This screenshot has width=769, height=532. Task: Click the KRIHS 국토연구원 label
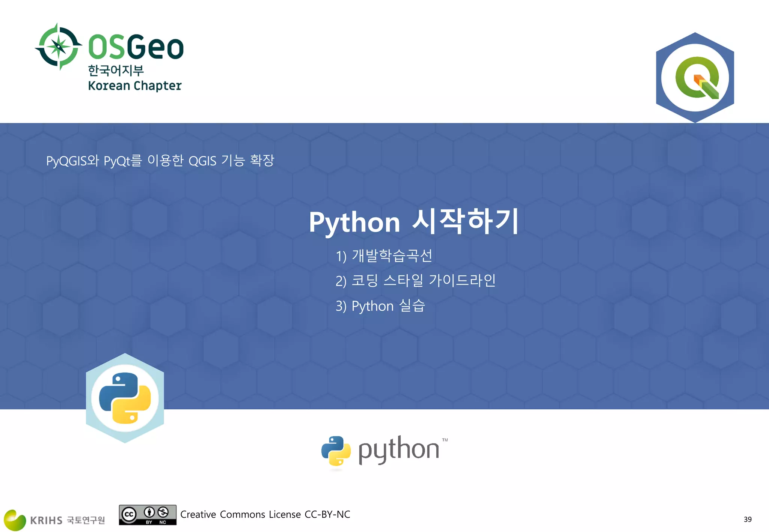[68, 520]
